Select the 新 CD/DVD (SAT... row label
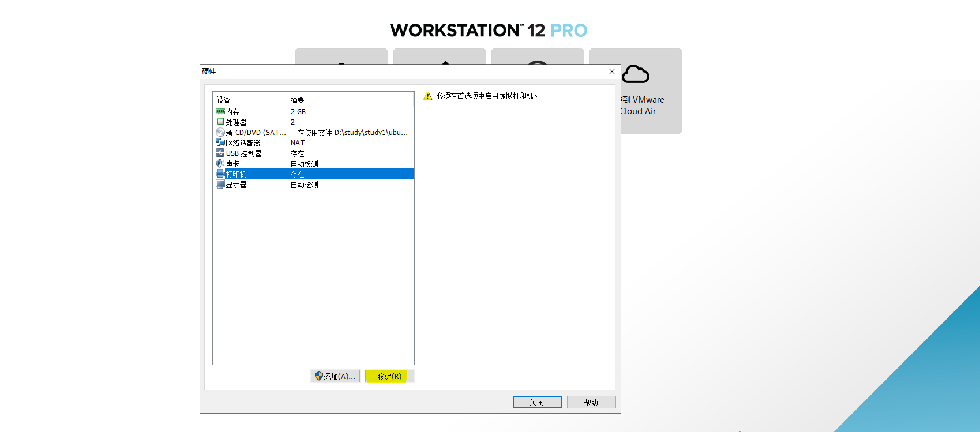 [x=256, y=133]
